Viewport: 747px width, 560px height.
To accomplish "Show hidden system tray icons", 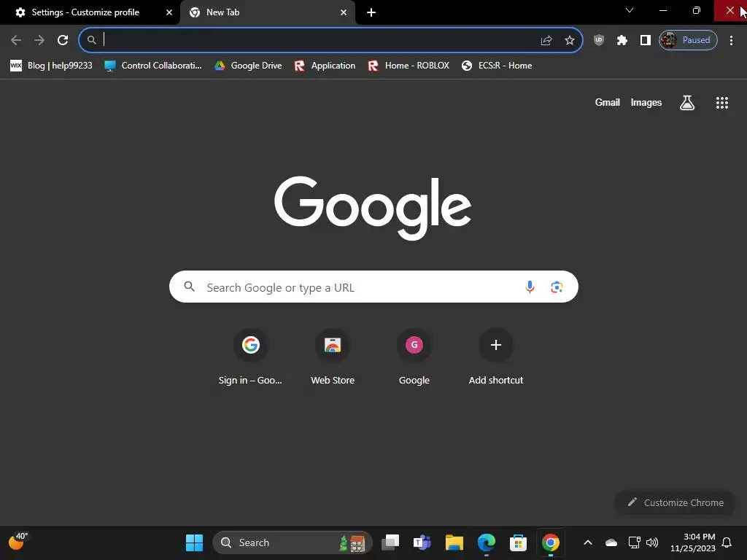I will [x=588, y=542].
